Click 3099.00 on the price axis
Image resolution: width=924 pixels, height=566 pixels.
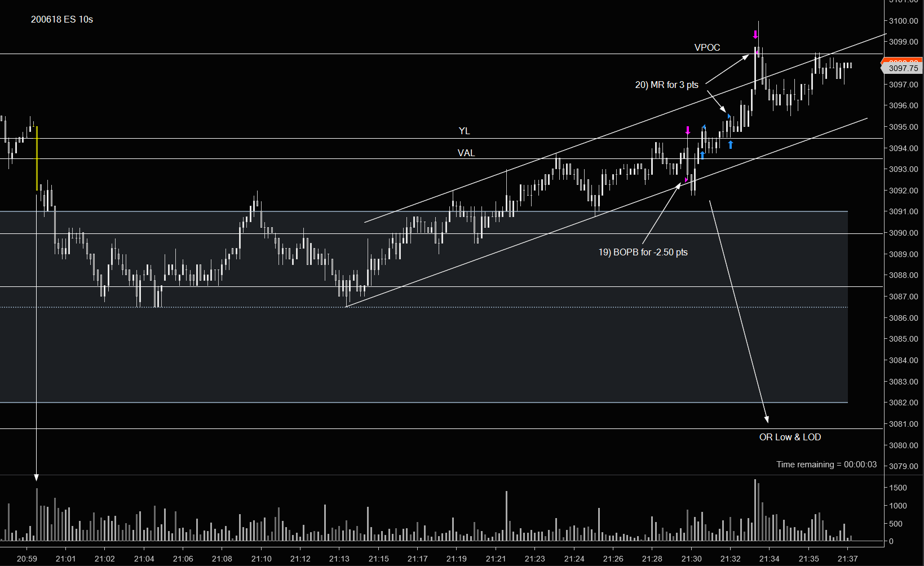click(904, 42)
